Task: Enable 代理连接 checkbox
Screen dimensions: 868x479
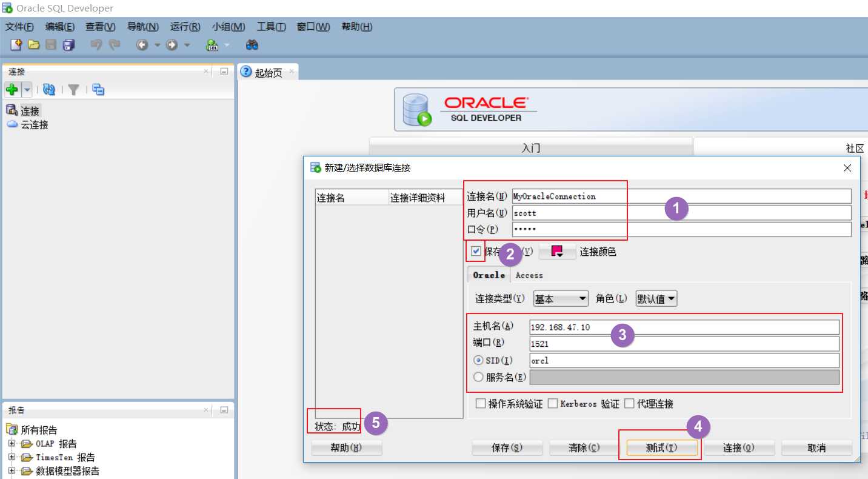Action: (629, 403)
